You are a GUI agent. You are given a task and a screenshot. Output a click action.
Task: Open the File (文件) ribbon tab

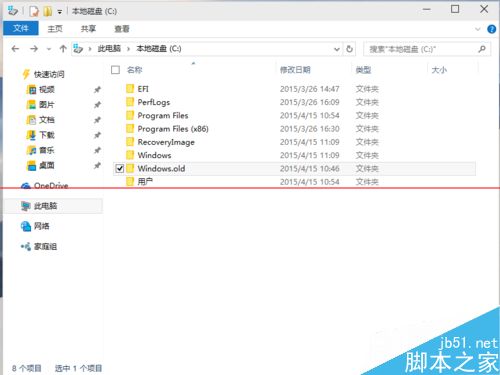[21, 28]
